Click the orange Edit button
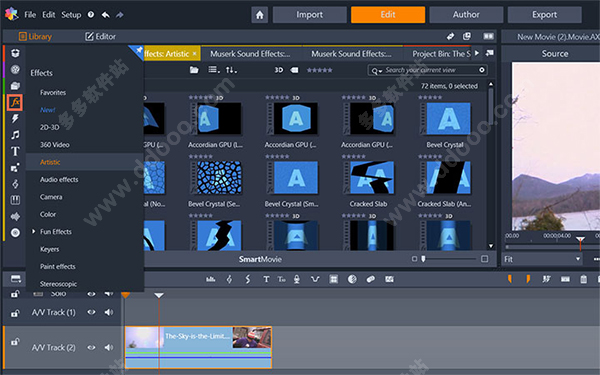 click(388, 15)
